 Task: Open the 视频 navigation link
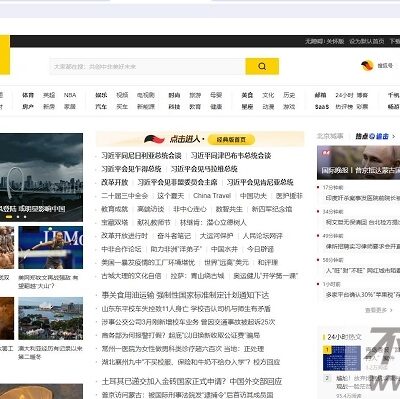(122, 95)
